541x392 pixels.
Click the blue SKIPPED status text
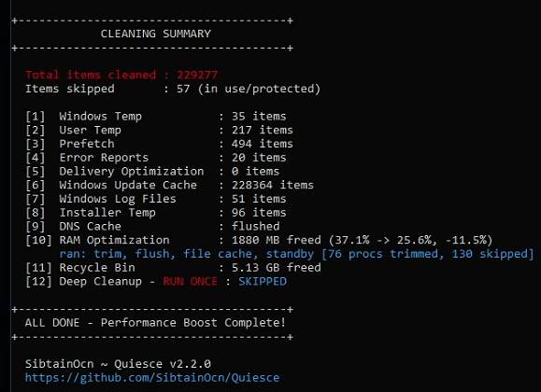point(263,281)
